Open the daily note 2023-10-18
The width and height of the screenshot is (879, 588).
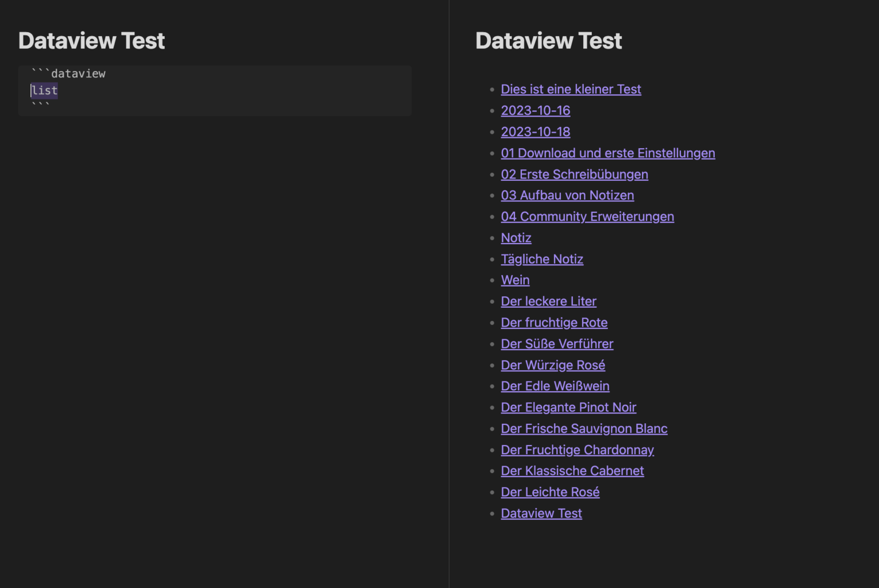(x=535, y=132)
